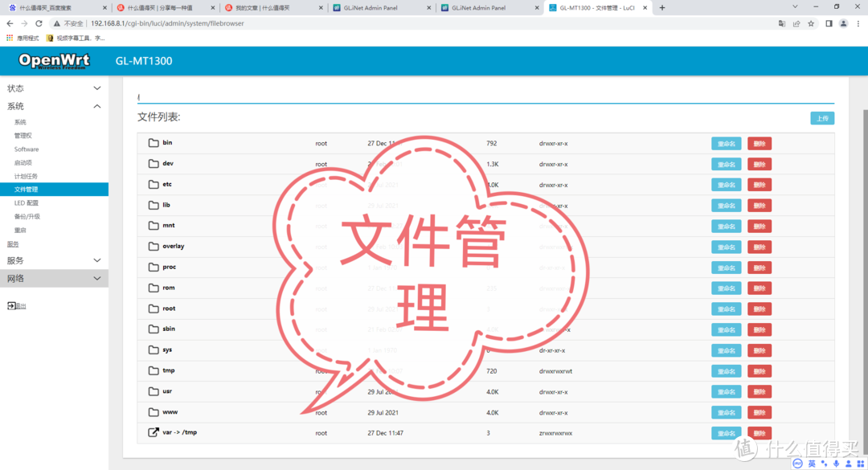Click the bin folder icon in file list
The width and height of the screenshot is (868, 470).
pos(154,142)
